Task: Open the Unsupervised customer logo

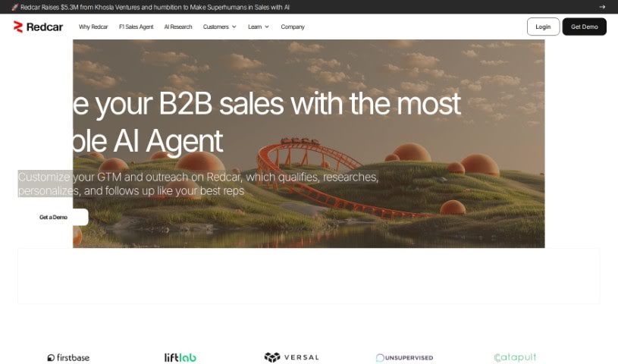Action: point(404,358)
